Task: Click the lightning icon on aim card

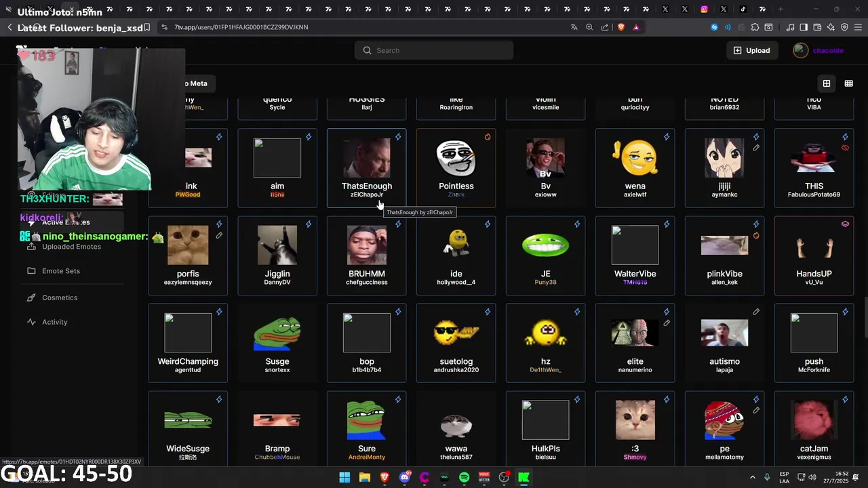Action: click(309, 137)
